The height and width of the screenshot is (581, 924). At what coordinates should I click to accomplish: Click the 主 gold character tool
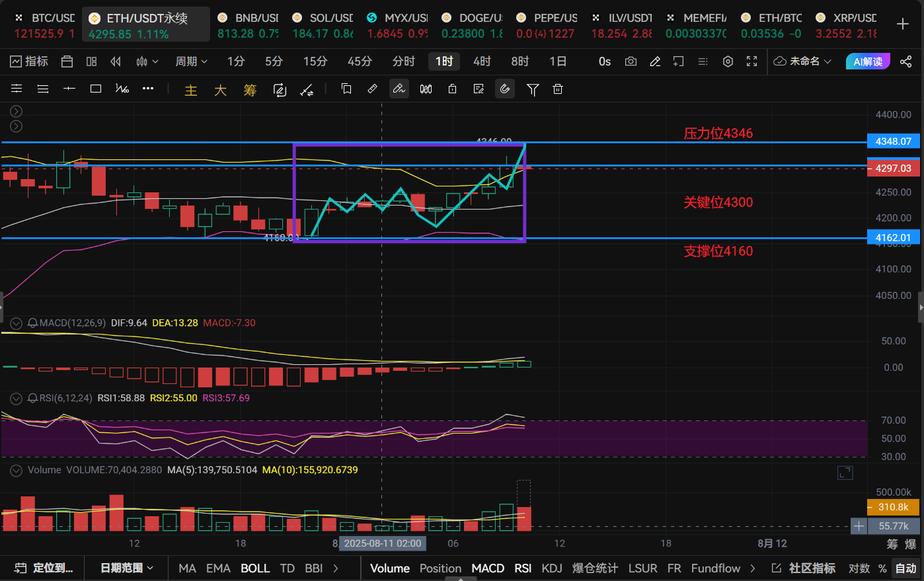pos(191,90)
